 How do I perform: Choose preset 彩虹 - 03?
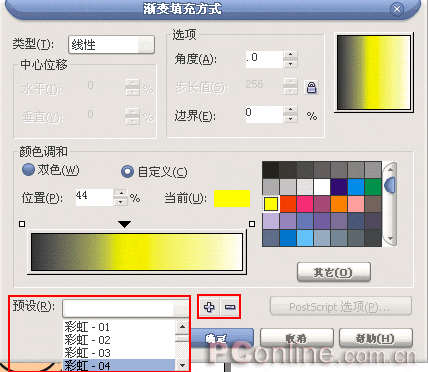coord(119,353)
